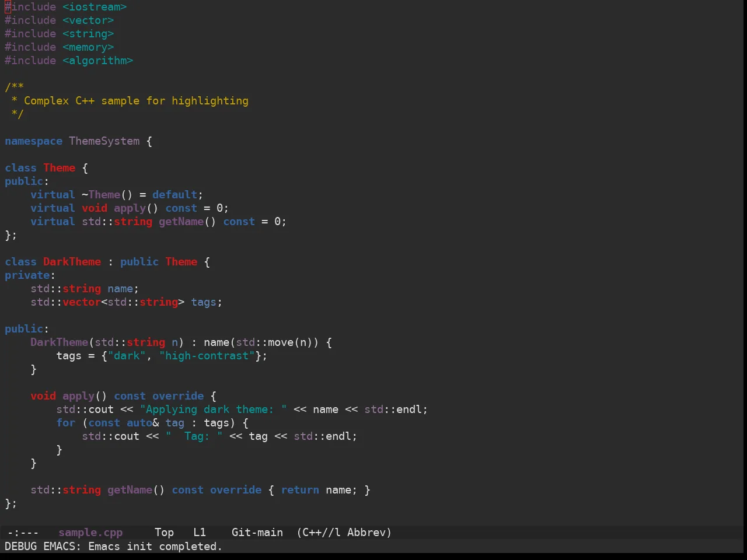
Task: Click on '<algorithm>' in the include line
Action: (x=98, y=61)
